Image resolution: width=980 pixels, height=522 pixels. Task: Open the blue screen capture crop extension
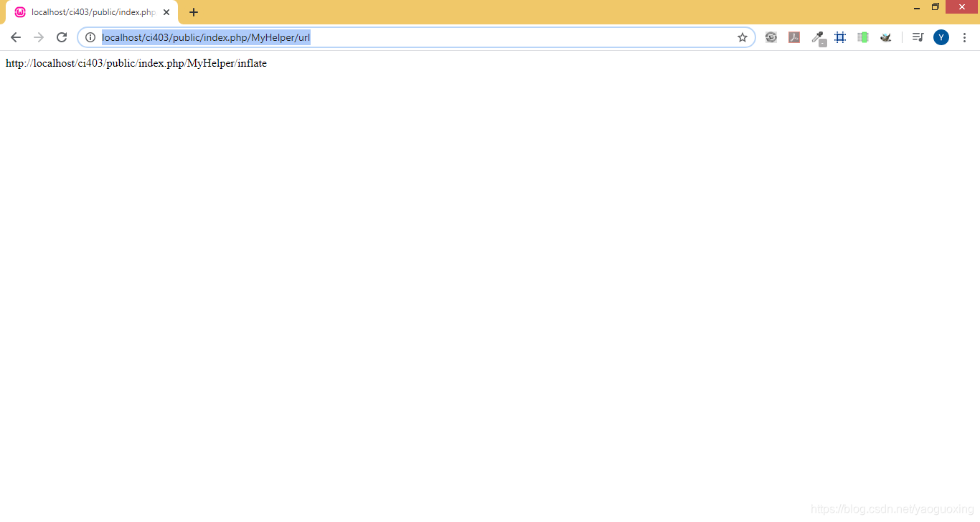(x=840, y=37)
